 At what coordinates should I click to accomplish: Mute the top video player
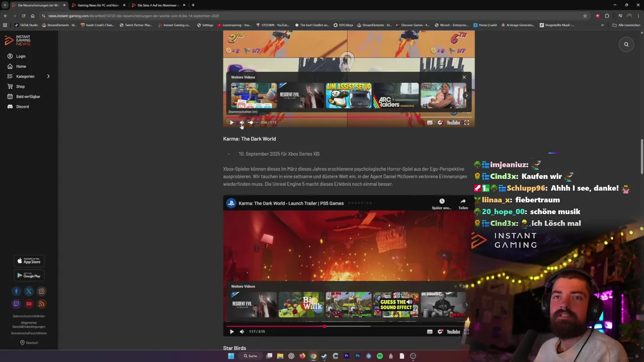[x=242, y=122]
